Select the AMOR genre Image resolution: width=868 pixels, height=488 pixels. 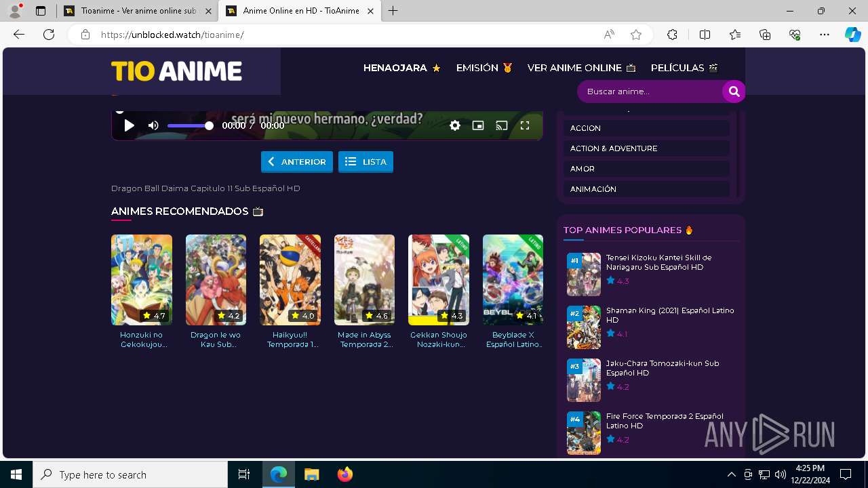tap(646, 169)
